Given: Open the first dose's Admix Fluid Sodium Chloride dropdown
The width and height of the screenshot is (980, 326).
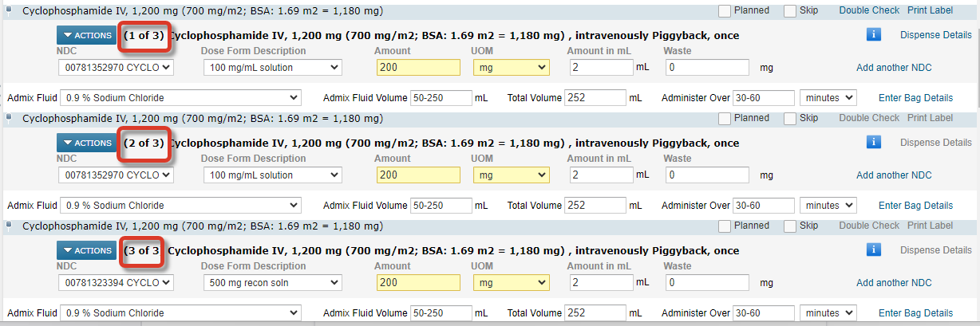Looking at the screenshot, I should (180, 98).
